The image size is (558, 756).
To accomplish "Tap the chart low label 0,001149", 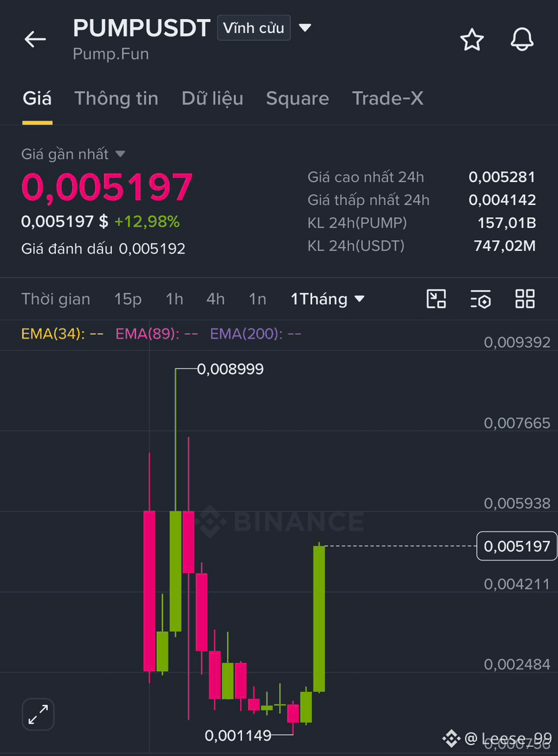I will (x=238, y=736).
